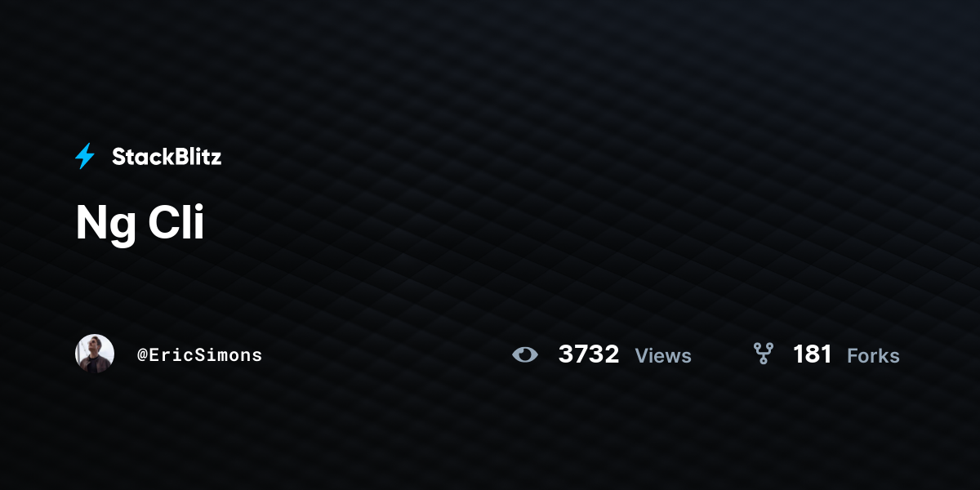Open the Ng Cli project title
The image size is (980, 490).
140,223
